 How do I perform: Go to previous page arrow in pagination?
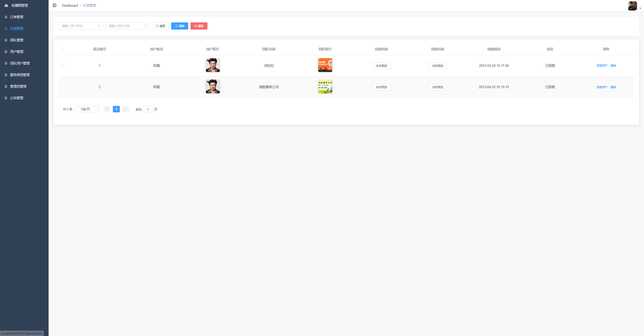coord(107,109)
